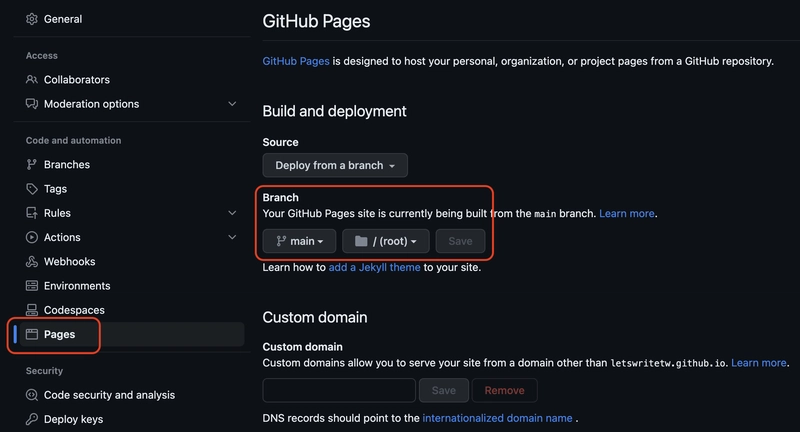Open Collaborators settings page
This screenshot has height=432, width=800.
click(77, 80)
